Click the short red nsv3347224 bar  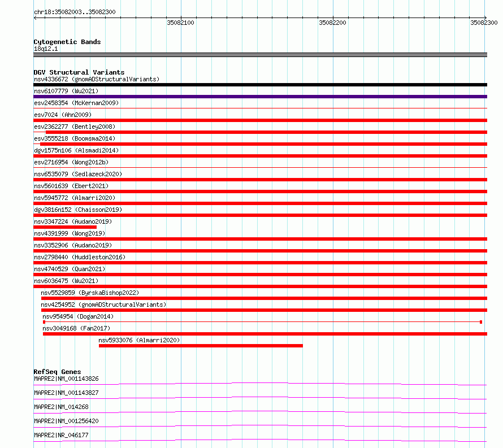coord(65,227)
